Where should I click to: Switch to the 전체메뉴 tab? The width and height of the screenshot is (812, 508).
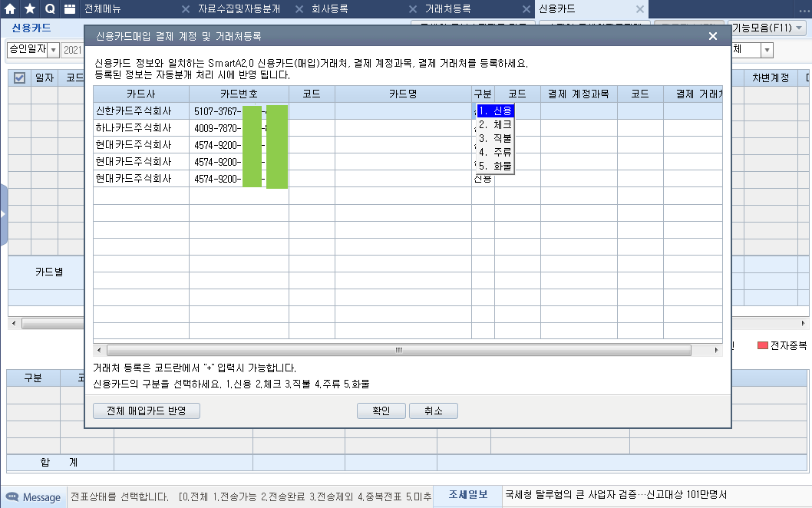[103, 8]
